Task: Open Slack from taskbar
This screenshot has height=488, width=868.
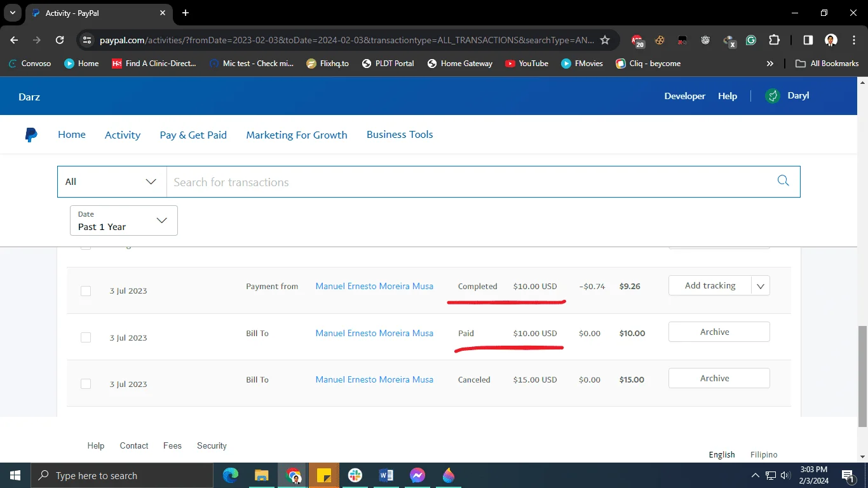Action: point(355,475)
